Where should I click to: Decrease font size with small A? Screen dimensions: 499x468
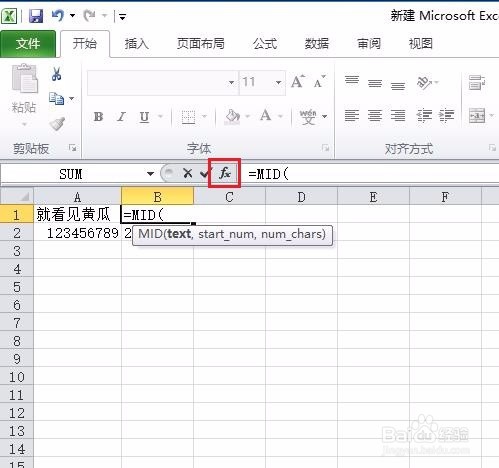point(320,81)
